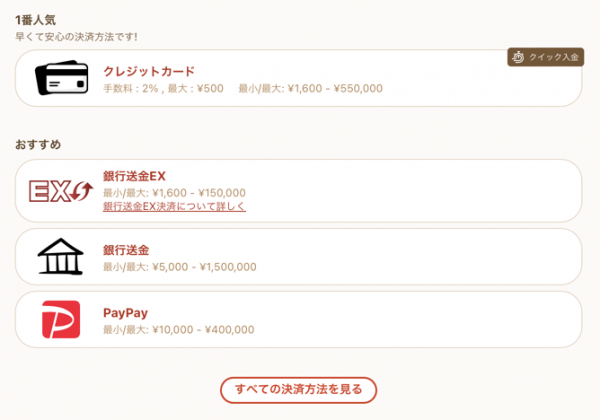This screenshot has width=600, height=420.
Task: Choose the 銀行送金 payment method title
Action: (x=126, y=250)
